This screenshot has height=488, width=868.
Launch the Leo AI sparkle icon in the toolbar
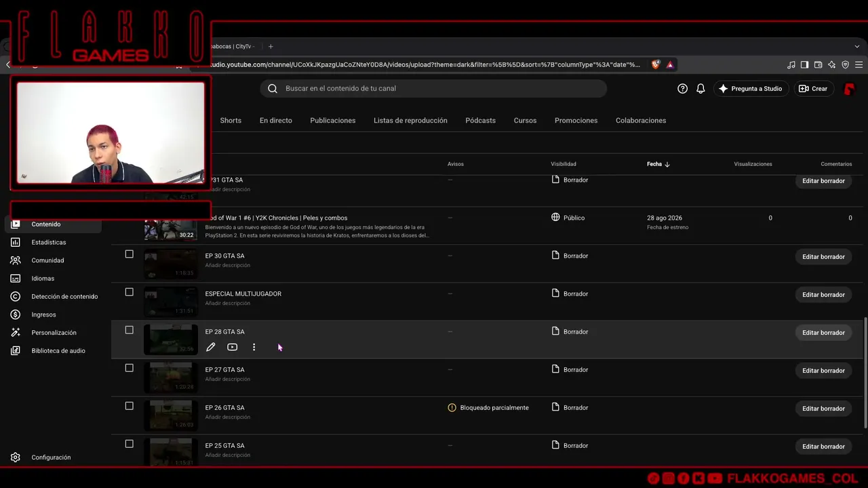pyautogui.click(x=832, y=64)
